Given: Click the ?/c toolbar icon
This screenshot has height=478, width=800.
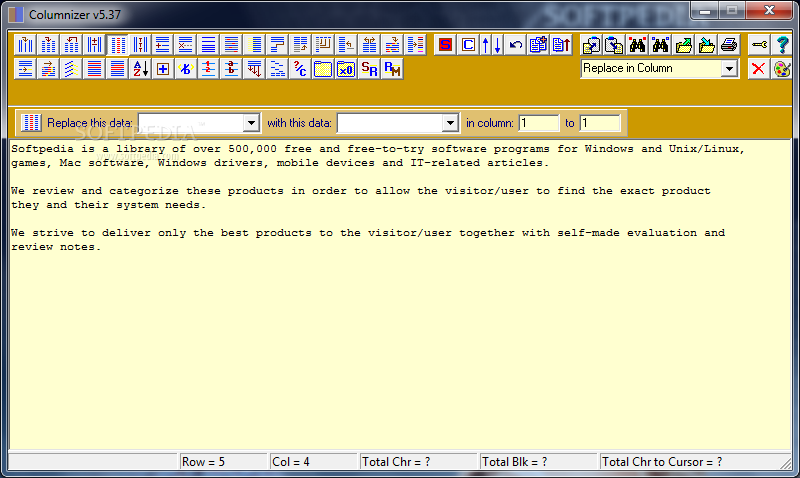Looking at the screenshot, I should 301,68.
